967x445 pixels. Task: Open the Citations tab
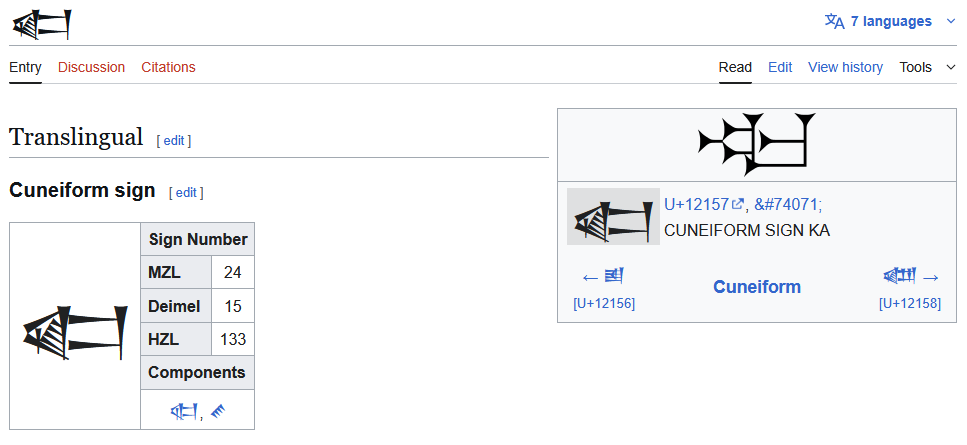(x=168, y=67)
